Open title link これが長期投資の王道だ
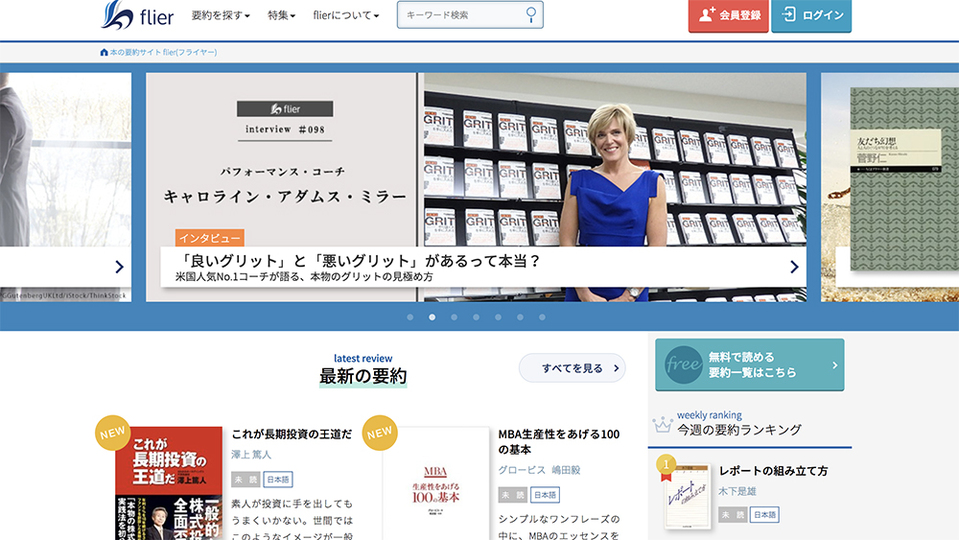Viewport: 959px width, 540px height. [292, 434]
